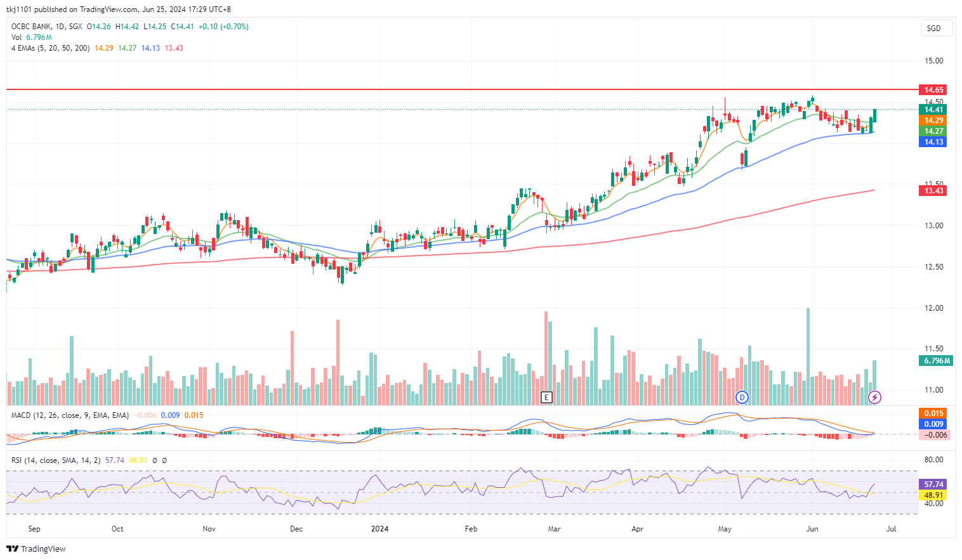Image resolution: width=962 pixels, height=560 pixels.
Task: Click the purple lightning event marker
Action: [875, 398]
